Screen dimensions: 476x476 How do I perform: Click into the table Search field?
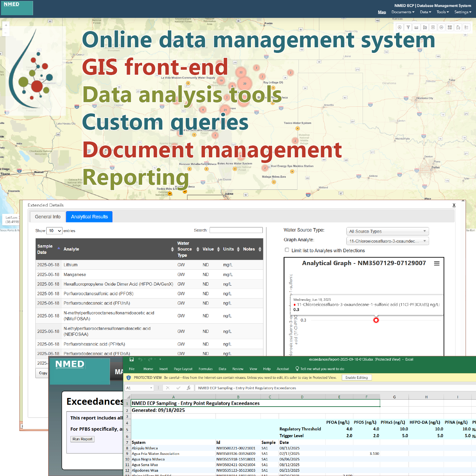click(x=236, y=230)
